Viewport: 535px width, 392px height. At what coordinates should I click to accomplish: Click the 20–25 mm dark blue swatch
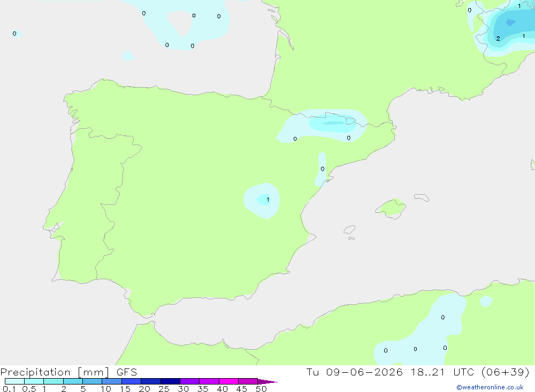coord(150,381)
